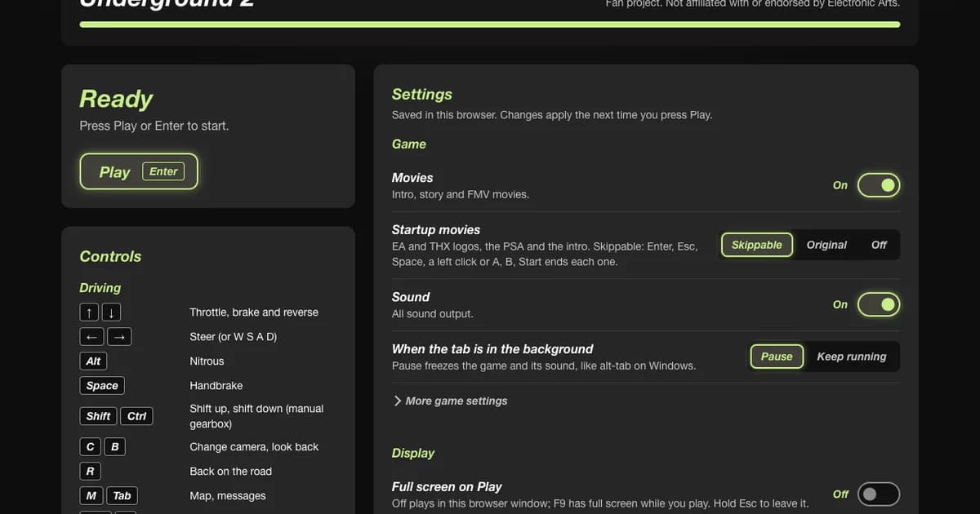Screen dimensions: 980x514
Task: Click 'When the tab is in the background' label
Action: tap(492, 349)
